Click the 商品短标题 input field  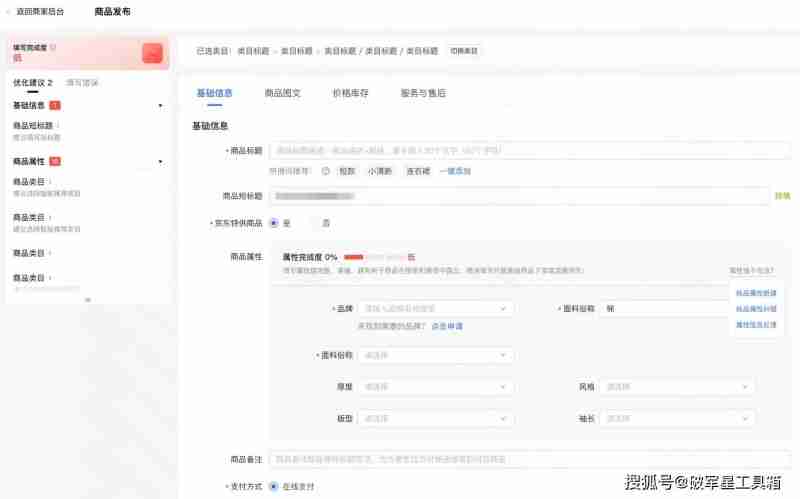(x=519, y=196)
